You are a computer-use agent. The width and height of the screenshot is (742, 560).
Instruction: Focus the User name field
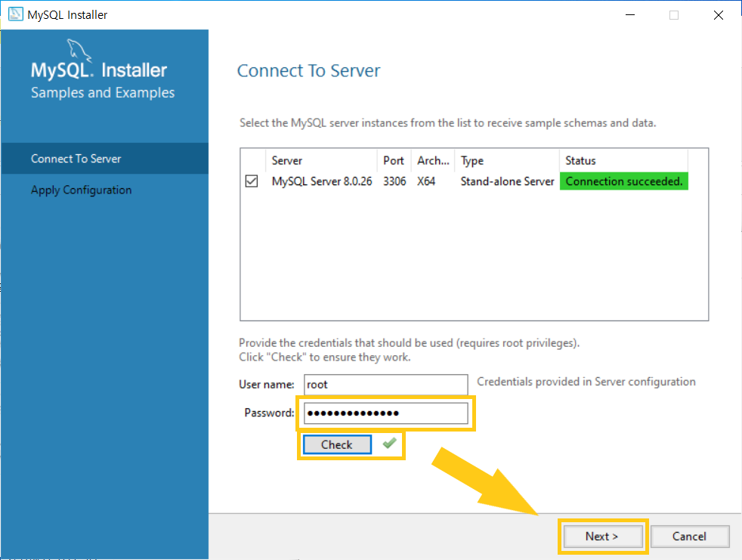(x=385, y=385)
